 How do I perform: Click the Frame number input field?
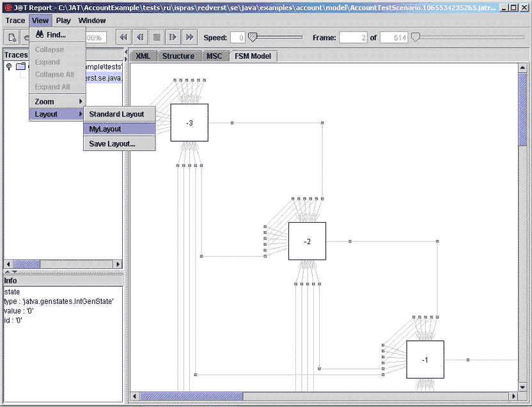tap(353, 38)
